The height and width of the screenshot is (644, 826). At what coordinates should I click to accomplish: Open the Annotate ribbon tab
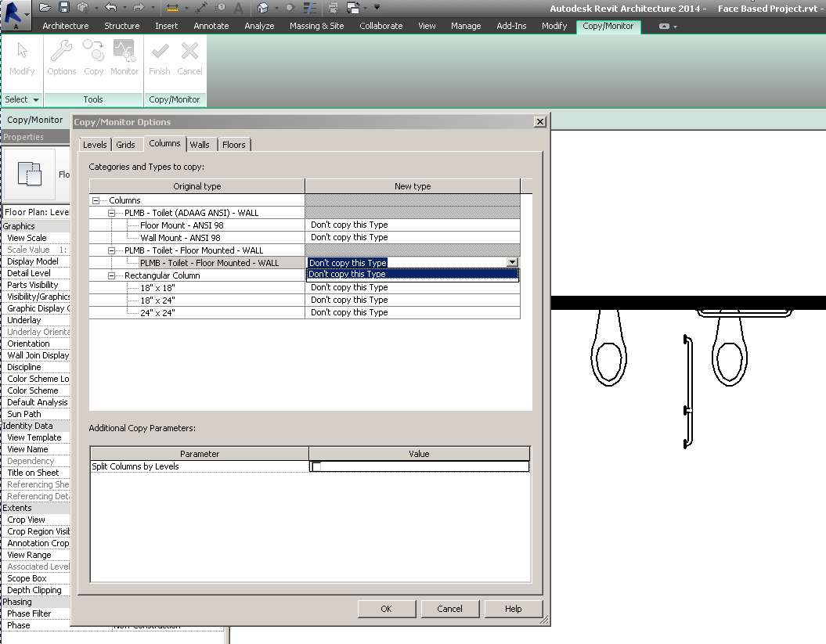point(211,26)
